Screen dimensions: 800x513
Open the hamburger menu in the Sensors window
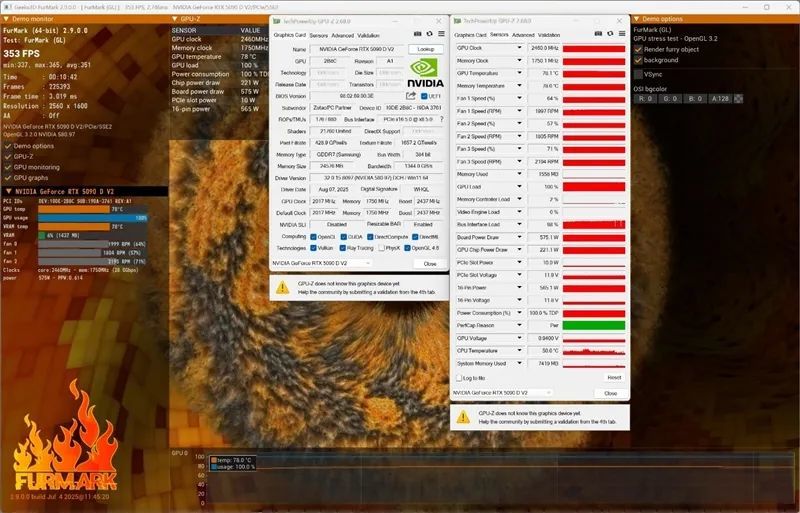tap(622, 34)
